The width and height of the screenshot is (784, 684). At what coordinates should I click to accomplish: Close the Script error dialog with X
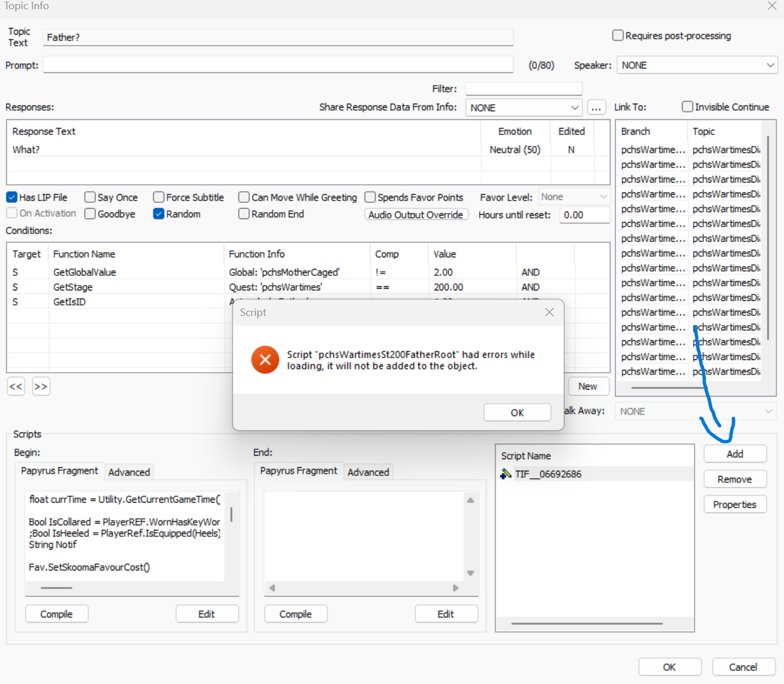[549, 312]
